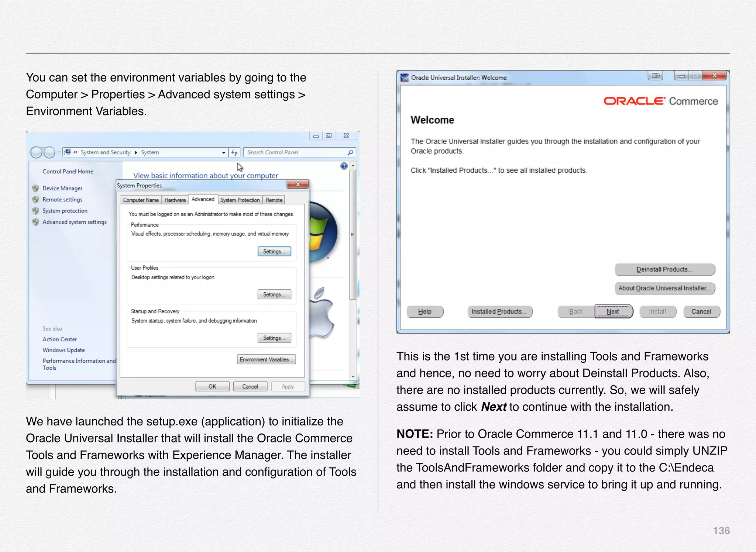Open Control Panel help question mark icon
Image resolution: width=756 pixels, height=552 pixels.
point(344,166)
